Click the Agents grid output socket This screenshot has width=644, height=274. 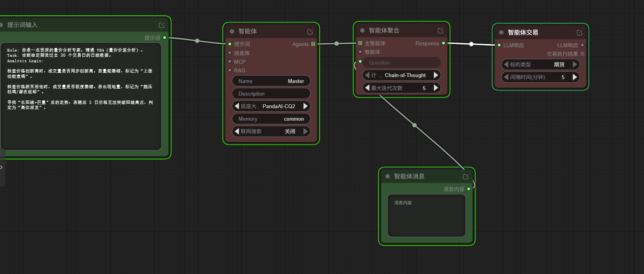click(313, 44)
